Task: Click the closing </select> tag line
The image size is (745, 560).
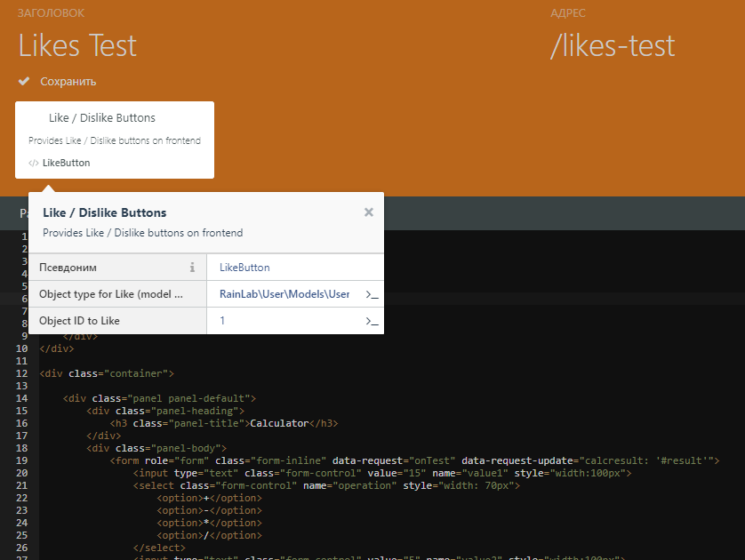Action: point(159,548)
